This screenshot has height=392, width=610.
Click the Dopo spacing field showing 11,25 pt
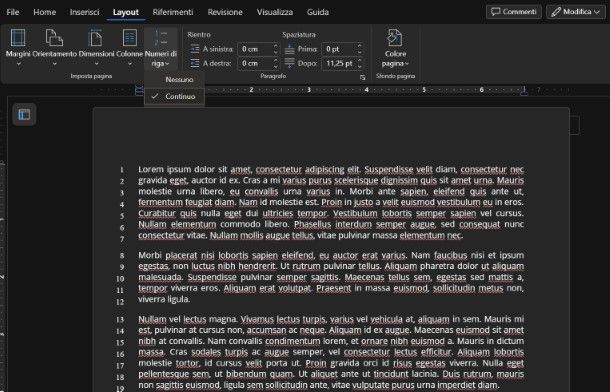[x=339, y=63]
